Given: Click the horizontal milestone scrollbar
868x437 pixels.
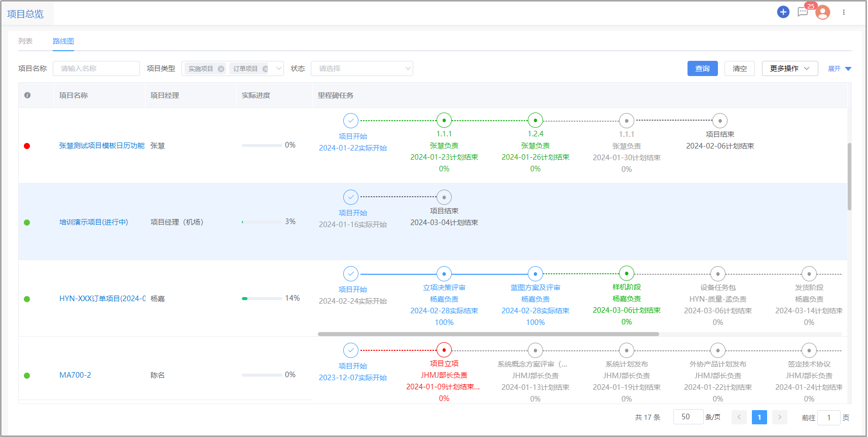Looking at the screenshot, I should [488, 334].
